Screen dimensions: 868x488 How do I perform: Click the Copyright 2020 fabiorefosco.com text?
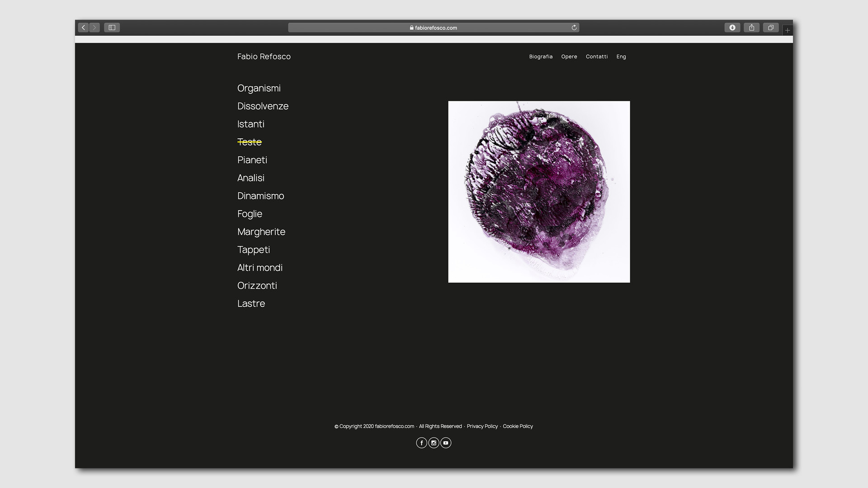click(374, 426)
